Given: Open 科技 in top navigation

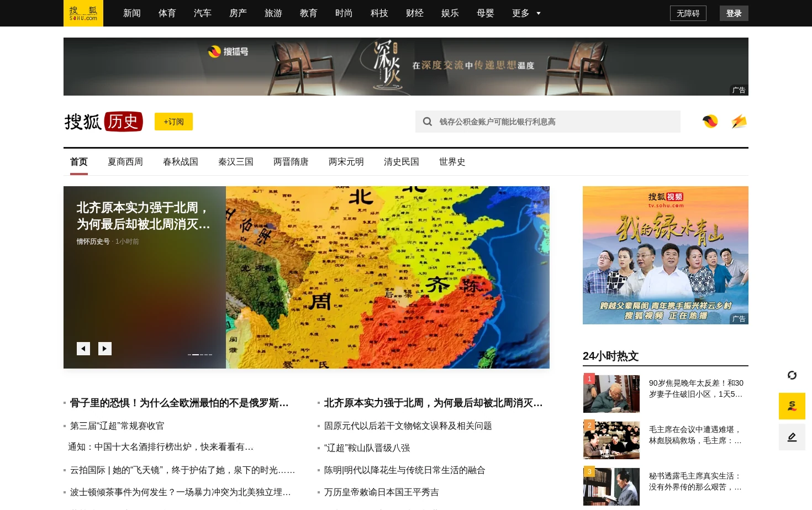Looking at the screenshot, I should [x=379, y=13].
